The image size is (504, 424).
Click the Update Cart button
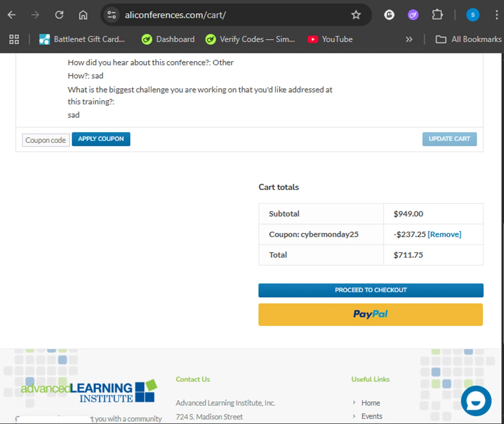coord(450,139)
